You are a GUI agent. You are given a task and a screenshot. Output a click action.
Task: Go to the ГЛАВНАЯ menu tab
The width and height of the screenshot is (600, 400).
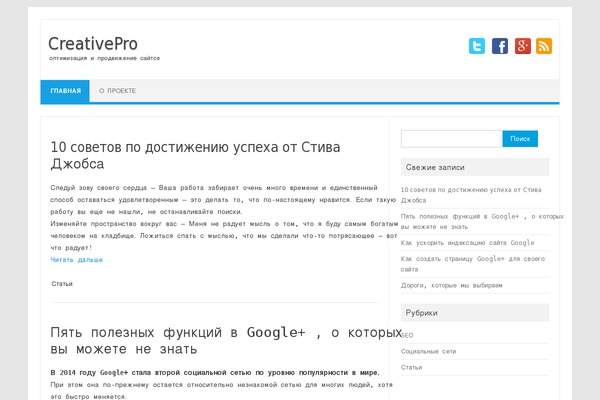[x=65, y=91]
